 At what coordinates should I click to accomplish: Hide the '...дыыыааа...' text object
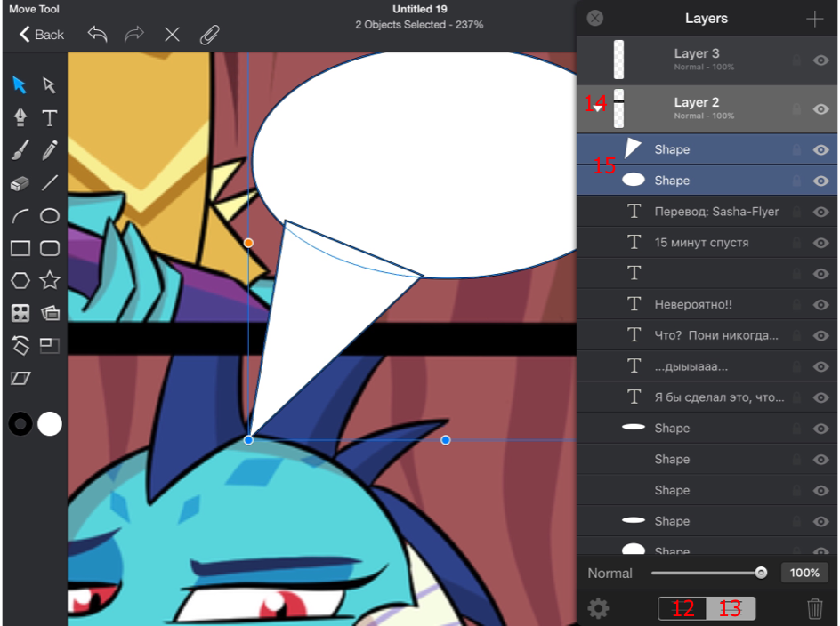[x=820, y=367]
